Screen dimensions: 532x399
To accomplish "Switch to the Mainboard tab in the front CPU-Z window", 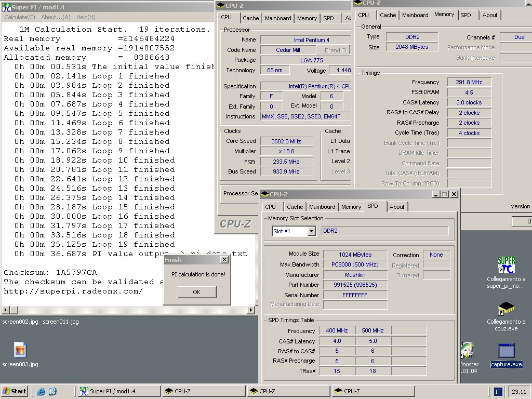I will click(322, 207).
